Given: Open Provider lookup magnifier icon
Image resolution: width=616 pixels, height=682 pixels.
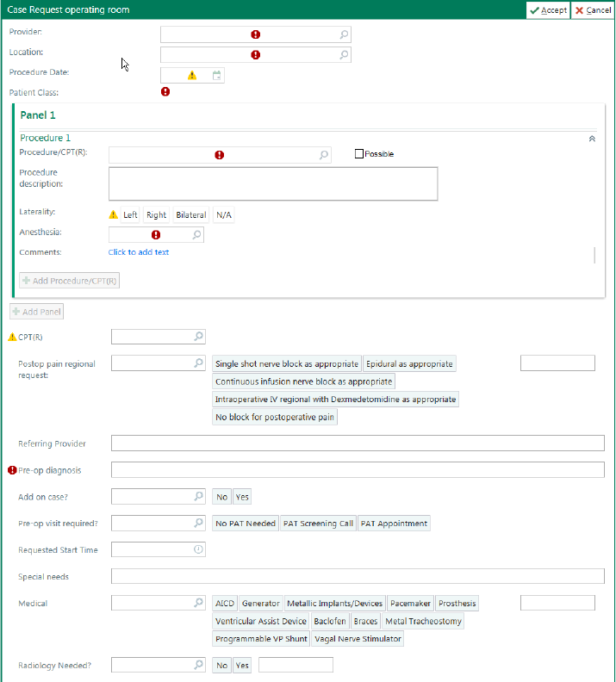Looking at the screenshot, I should click(x=344, y=34).
